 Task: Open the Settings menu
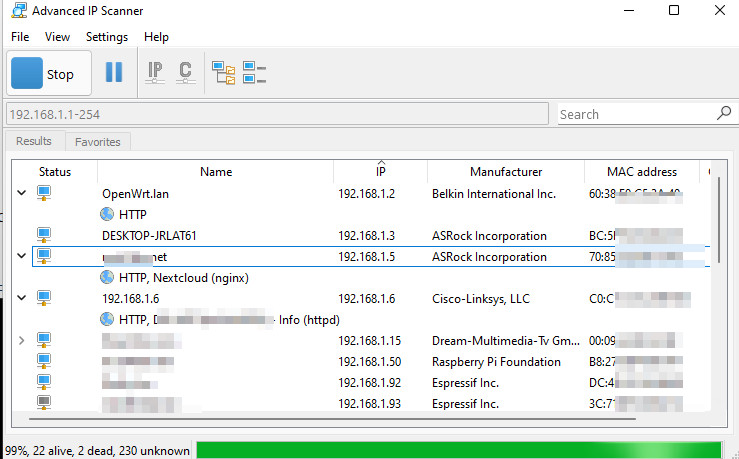point(107,37)
